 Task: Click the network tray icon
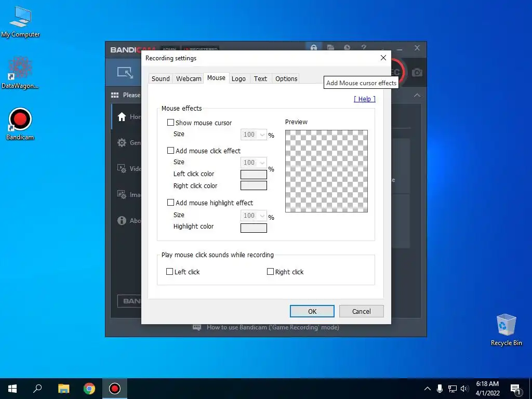(453, 389)
